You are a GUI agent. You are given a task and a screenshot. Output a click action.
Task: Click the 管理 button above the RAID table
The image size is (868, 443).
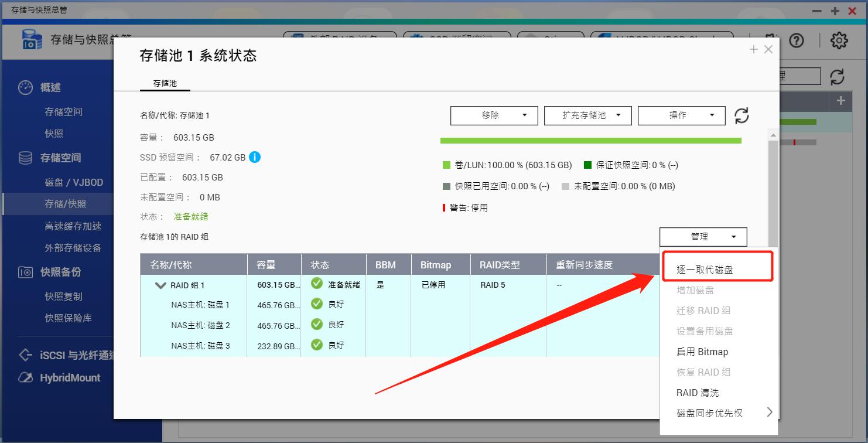[703, 237]
